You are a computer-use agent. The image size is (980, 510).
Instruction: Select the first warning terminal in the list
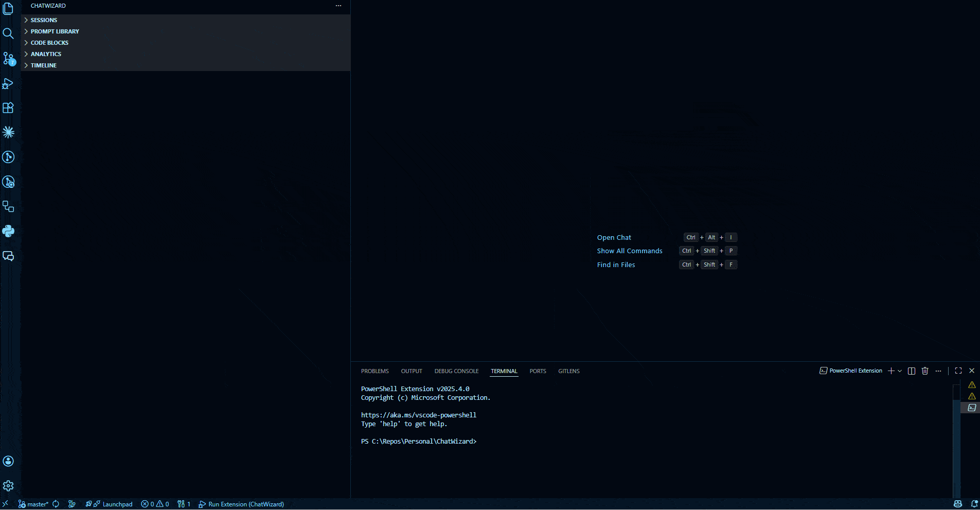pos(971,385)
